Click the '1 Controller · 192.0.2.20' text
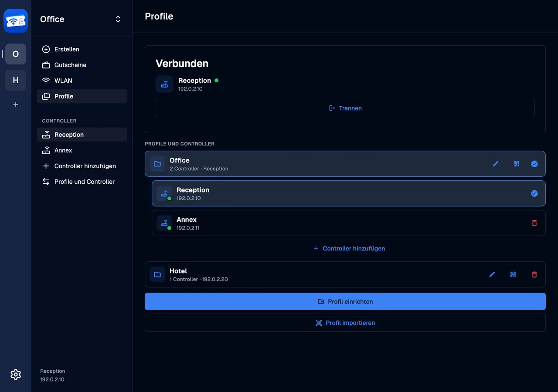Screen dimensions: 558x392 (199, 279)
